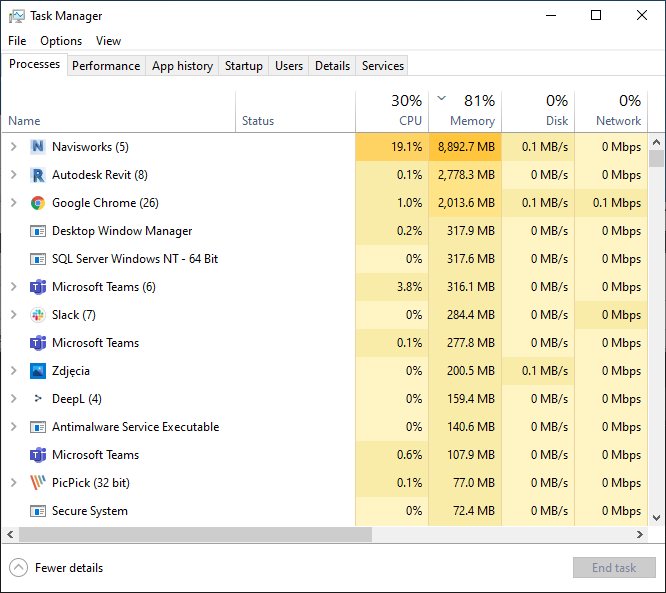This screenshot has height=593, width=666.
Task: Click the vertical scrollbar down arrow
Action: pyautogui.click(x=657, y=518)
